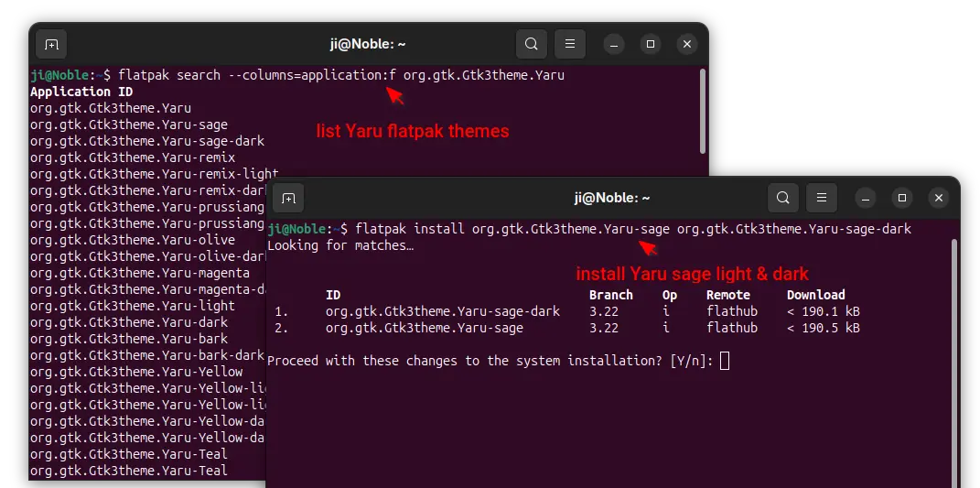Image resolution: width=980 pixels, height=488 pixels.
Task: Click the 'org.gtk.Gtk3theme.Yaru-bark' line
Action: [129, 339]
